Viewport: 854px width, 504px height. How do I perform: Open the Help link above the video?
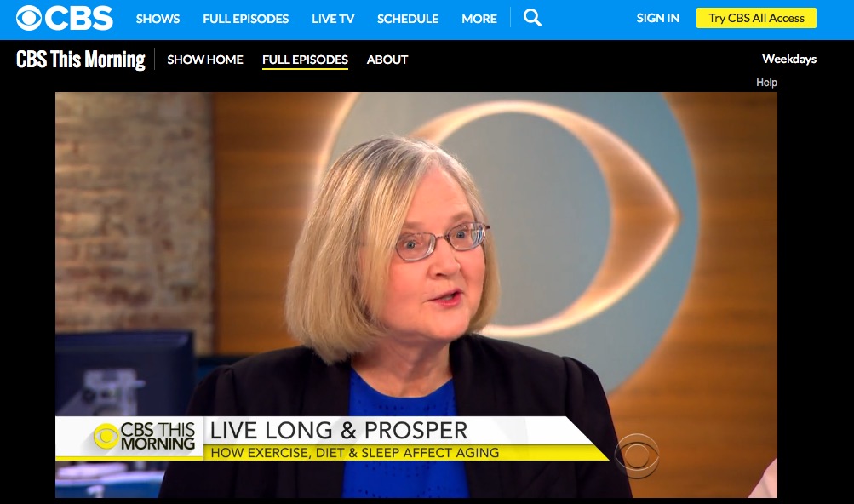(x=766, y=83)
